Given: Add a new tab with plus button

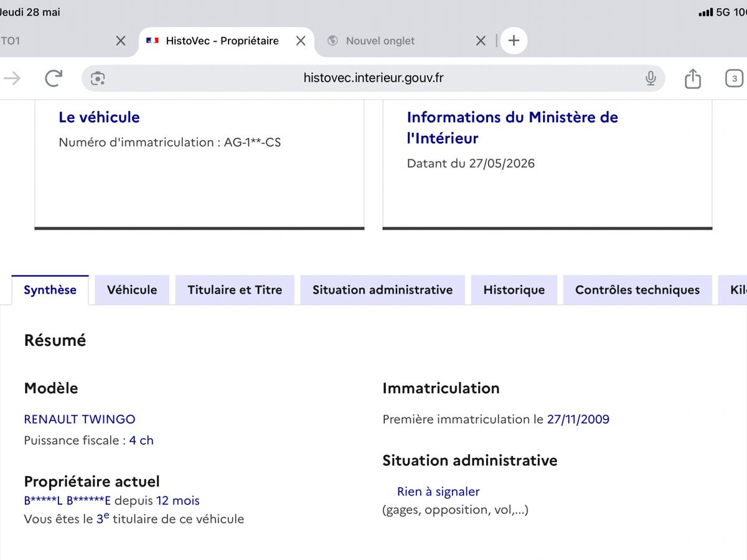Looking at the screenshot, I should [x=514, y=40].
